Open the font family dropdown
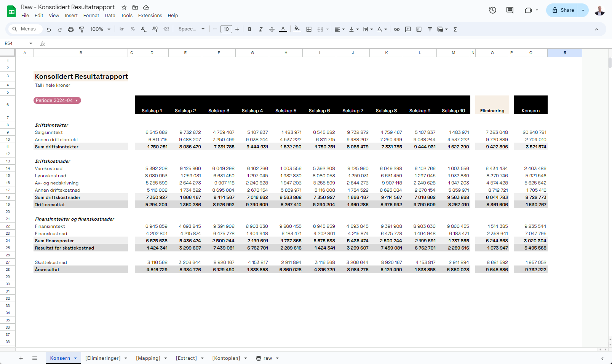The image size is (612, 364). point(192,29)
